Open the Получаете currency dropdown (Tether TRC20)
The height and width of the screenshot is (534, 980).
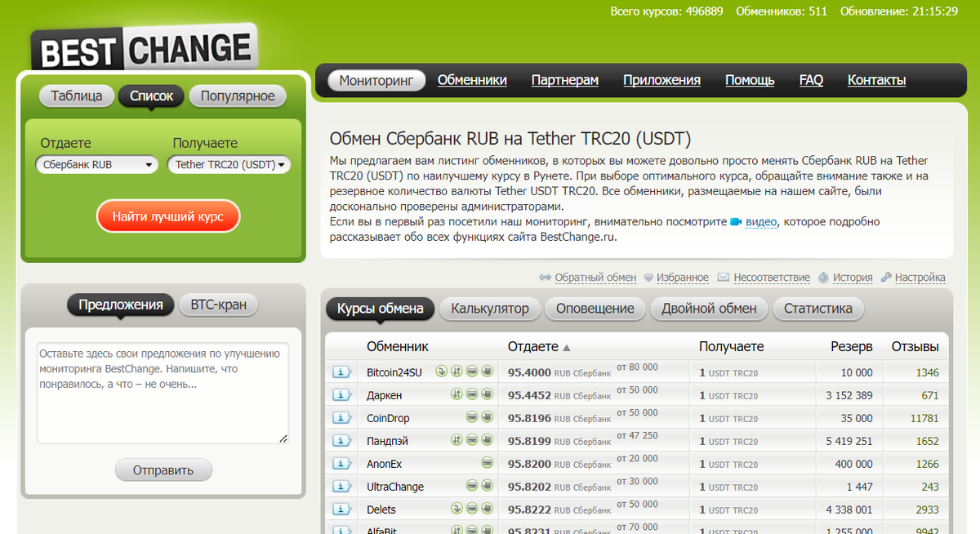(x=229, y=165)
